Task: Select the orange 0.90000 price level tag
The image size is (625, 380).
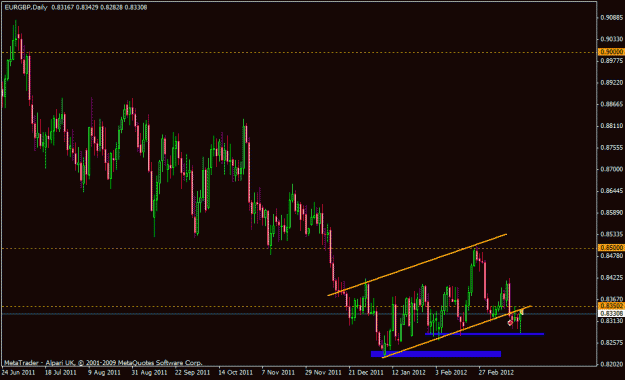Action: 611,52
